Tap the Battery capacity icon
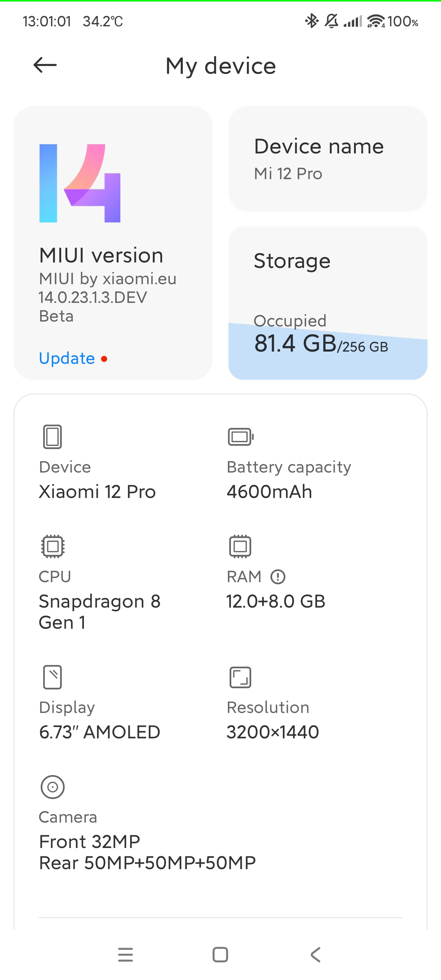 pos(240,436)
